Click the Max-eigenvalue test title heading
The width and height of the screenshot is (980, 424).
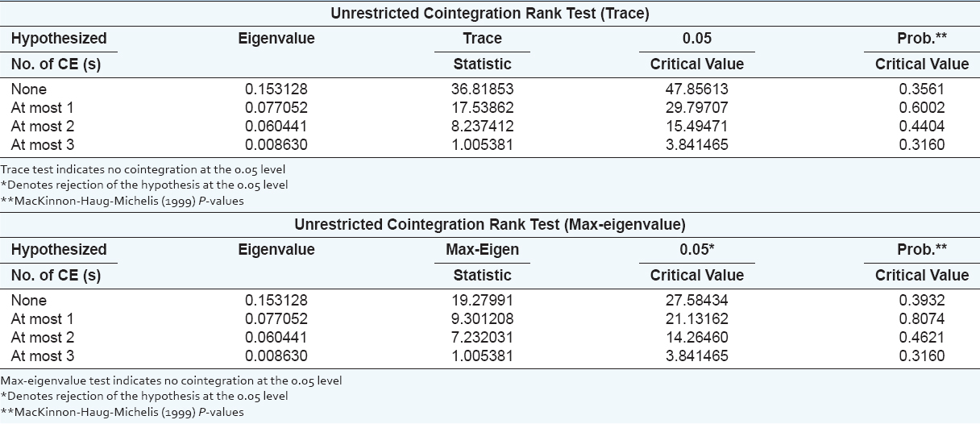tap(489, 224)
